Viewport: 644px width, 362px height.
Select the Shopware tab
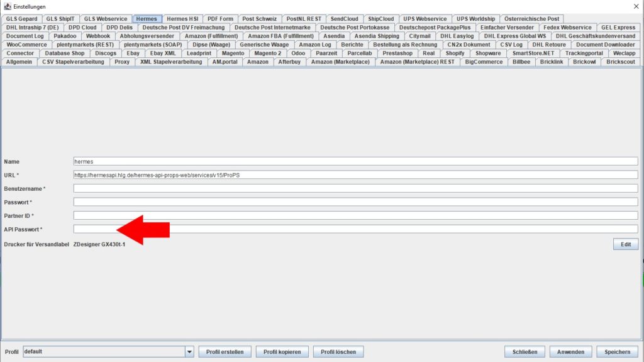pos(488,54)
